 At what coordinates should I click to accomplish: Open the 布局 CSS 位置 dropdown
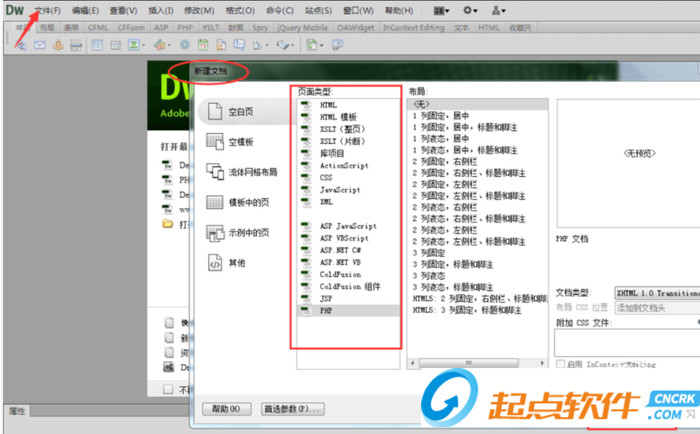[x=657, y=308]
